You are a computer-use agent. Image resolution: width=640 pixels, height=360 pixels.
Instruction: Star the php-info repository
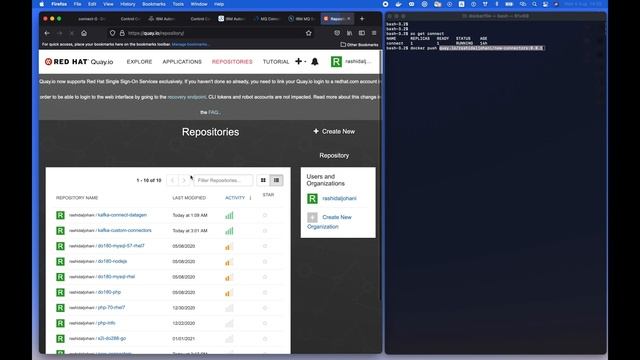(265, 323)
